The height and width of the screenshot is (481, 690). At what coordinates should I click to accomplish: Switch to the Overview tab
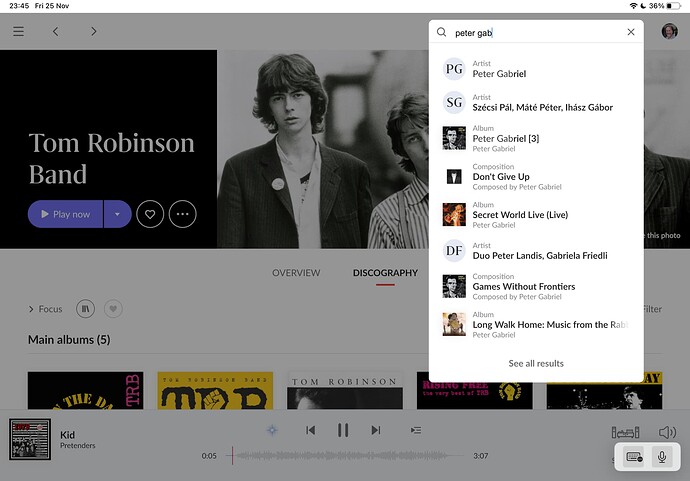tap(296, 273)
